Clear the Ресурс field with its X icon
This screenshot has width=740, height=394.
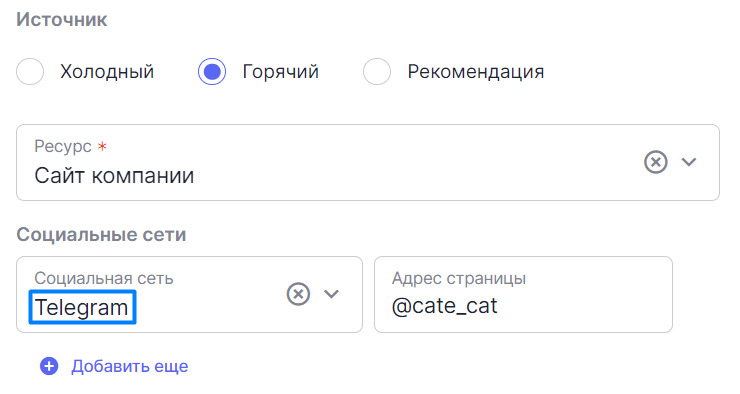(656, 162)
